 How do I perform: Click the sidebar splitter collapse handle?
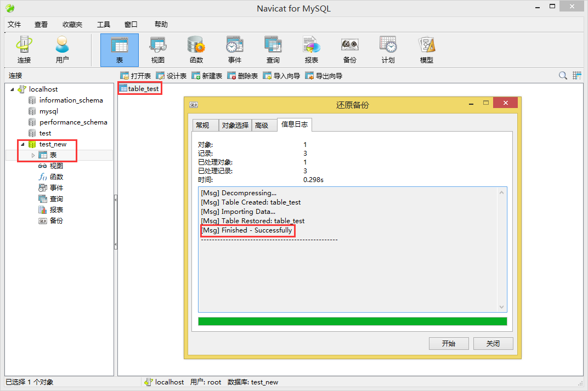coord(116,222)
